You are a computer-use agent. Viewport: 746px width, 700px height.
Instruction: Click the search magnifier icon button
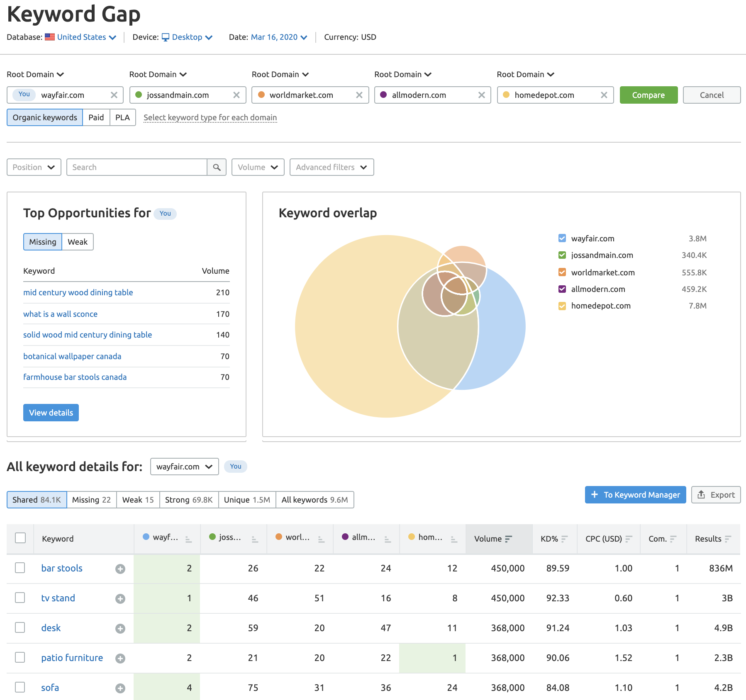coord(217,167)
